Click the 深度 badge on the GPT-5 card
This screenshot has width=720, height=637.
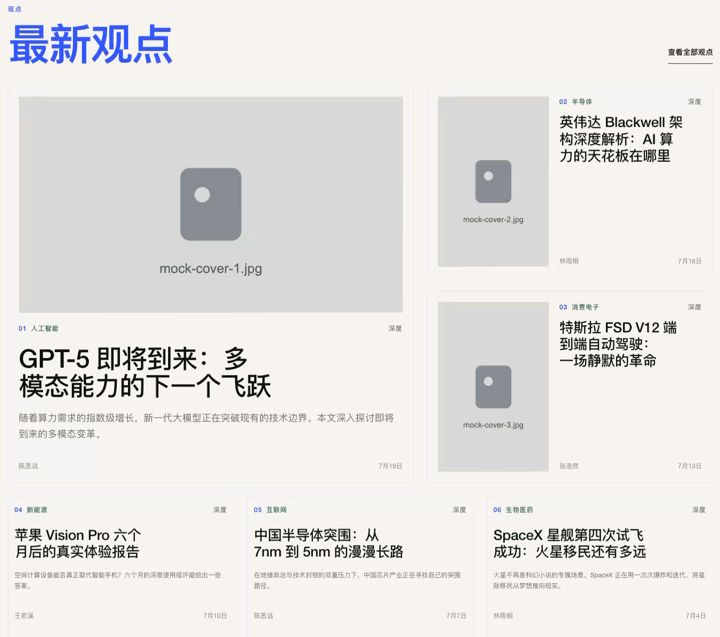click(x=395, y=328)
